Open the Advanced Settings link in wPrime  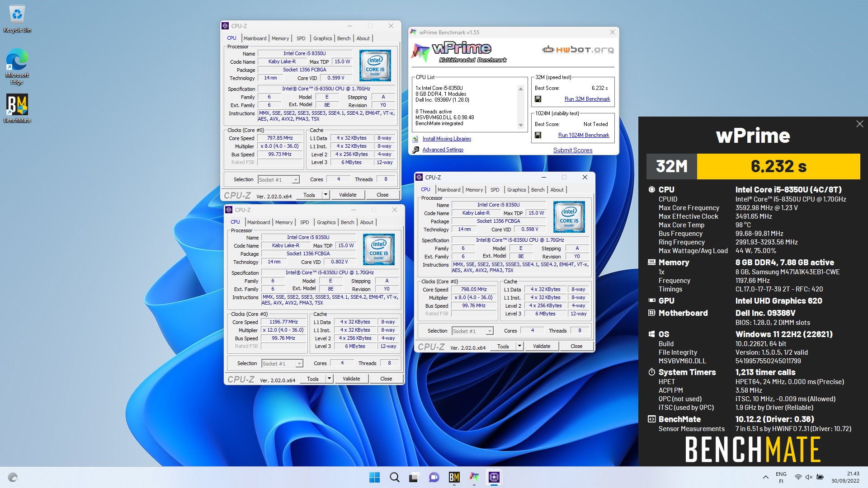pos(443,150)
